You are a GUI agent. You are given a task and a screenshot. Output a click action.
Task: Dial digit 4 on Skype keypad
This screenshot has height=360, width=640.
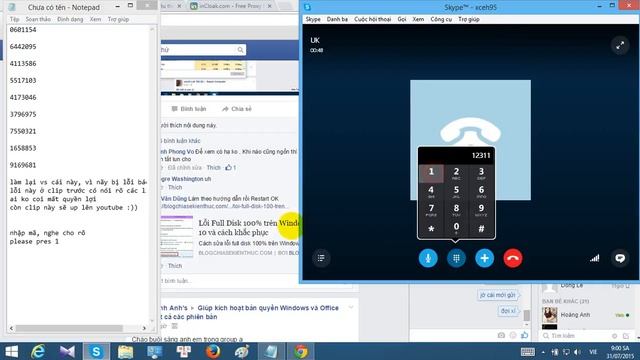tap(431, 192)
